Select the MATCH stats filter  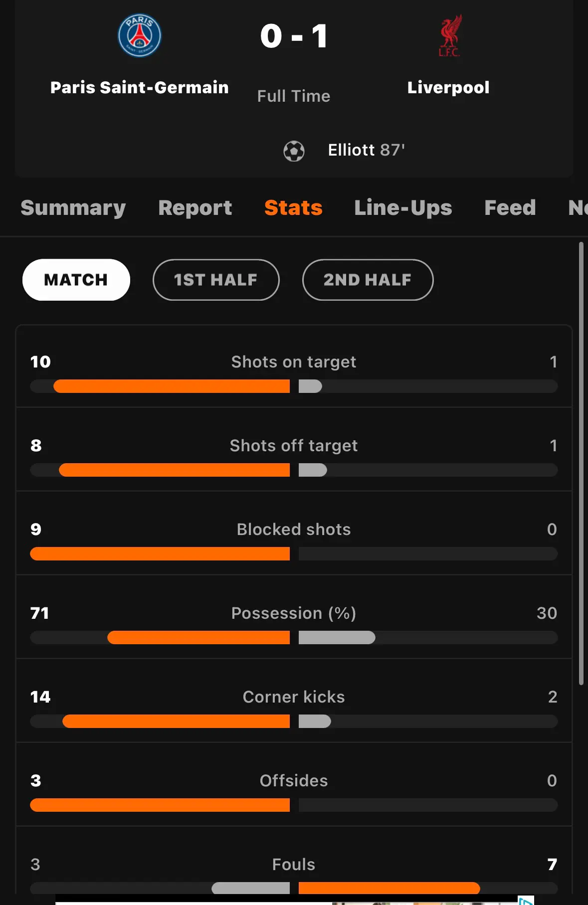point(76,280)
